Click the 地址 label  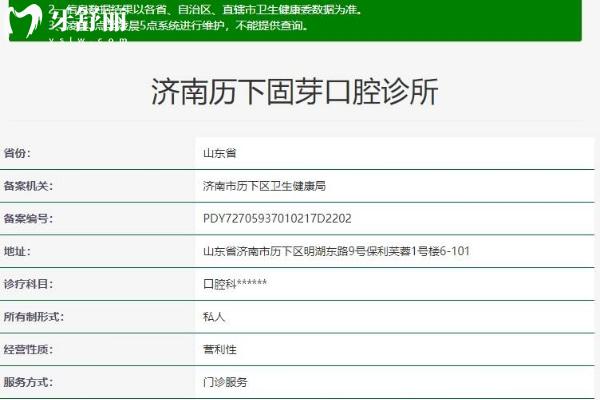[17, 251]
